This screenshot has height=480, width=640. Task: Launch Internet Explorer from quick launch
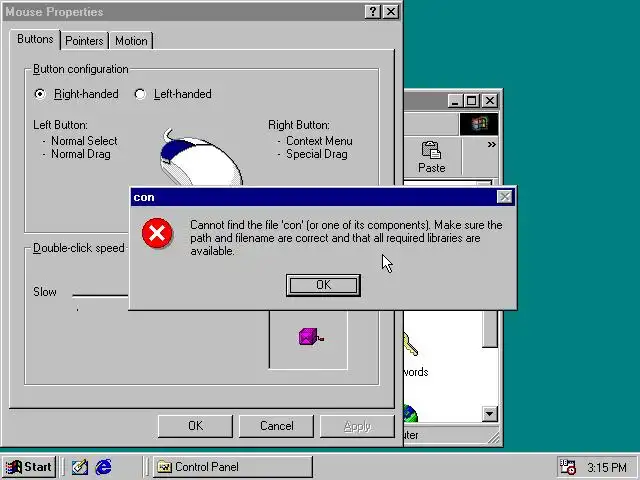(104, 467)
